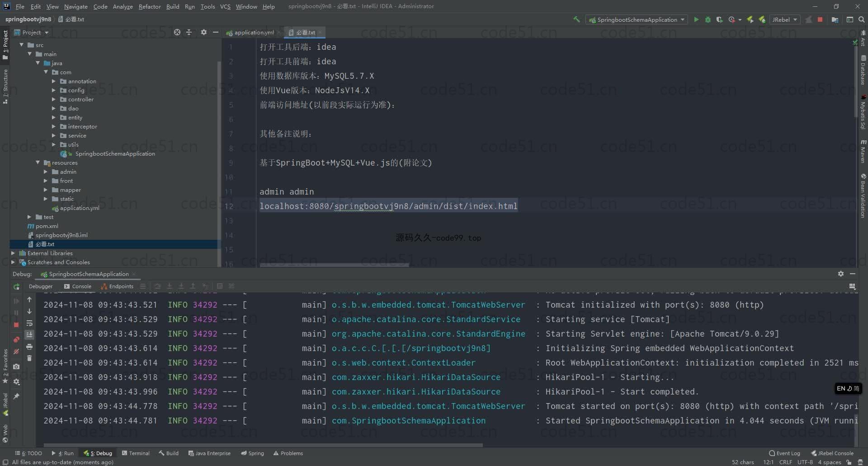Open the Navigate menu

point(75,6)
